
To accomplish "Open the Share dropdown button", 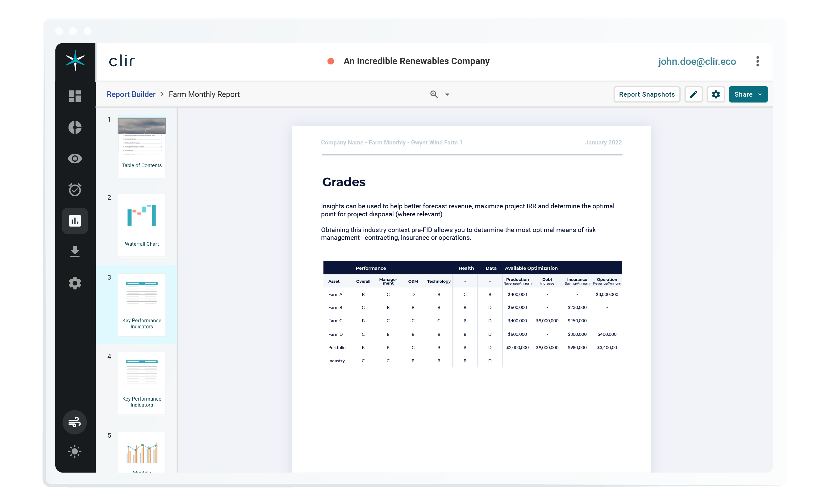I will [x=748, y=94].
